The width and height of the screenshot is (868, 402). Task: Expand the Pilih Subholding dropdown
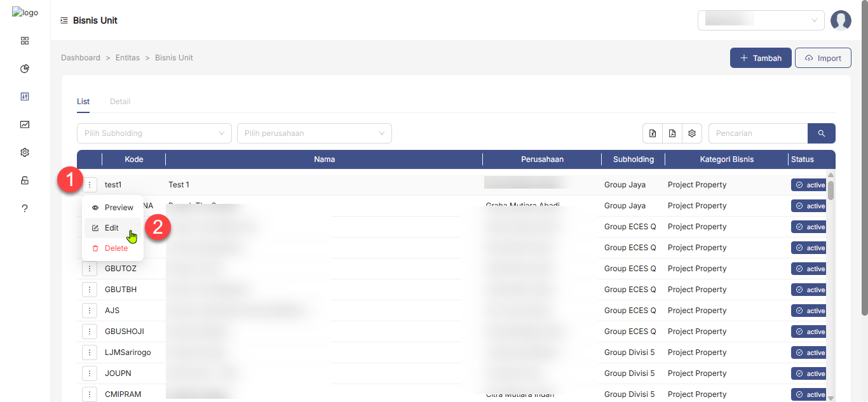point(154,133)
